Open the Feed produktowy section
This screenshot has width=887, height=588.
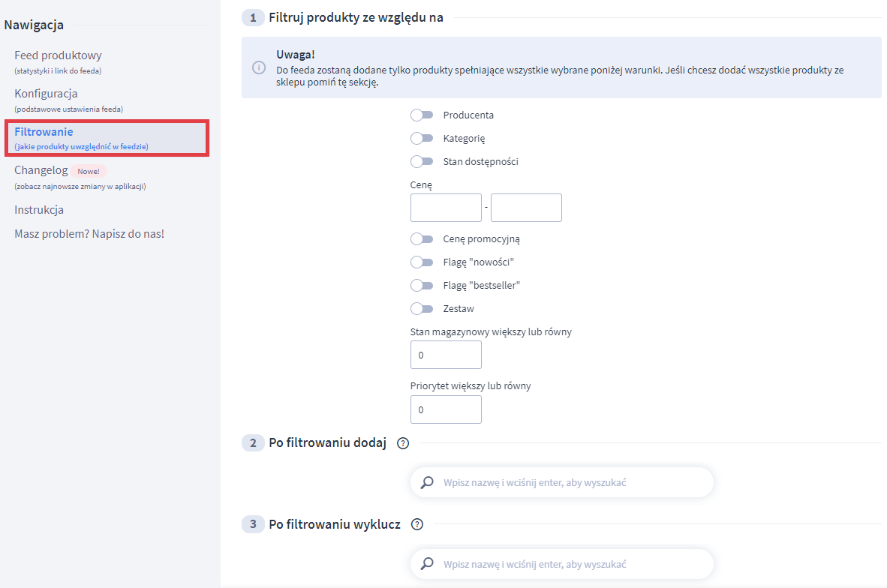click(58, 55)
